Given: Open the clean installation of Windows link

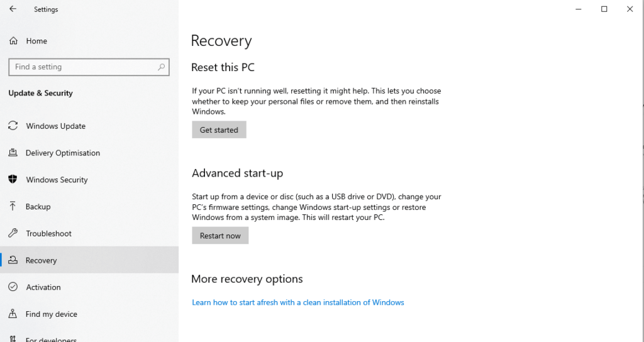Looking at the screenshot, I should coord(297,302).
